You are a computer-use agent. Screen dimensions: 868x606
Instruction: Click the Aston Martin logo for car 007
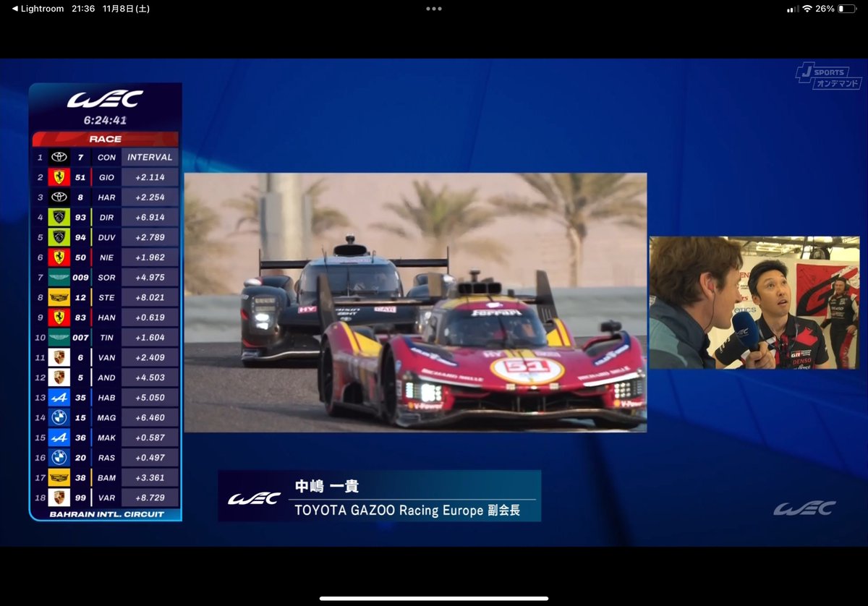tap(59, 338)
